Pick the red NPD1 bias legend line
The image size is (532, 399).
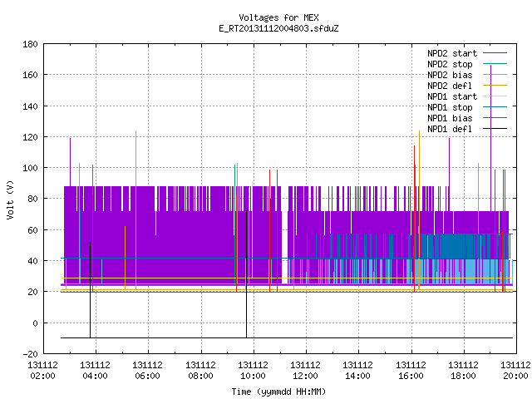coord(495,118)
